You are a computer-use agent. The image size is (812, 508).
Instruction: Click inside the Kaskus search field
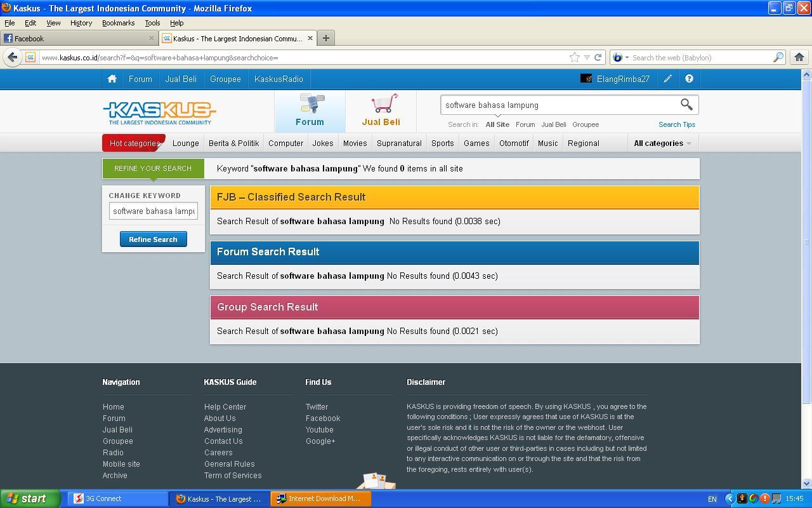(558, 105)
